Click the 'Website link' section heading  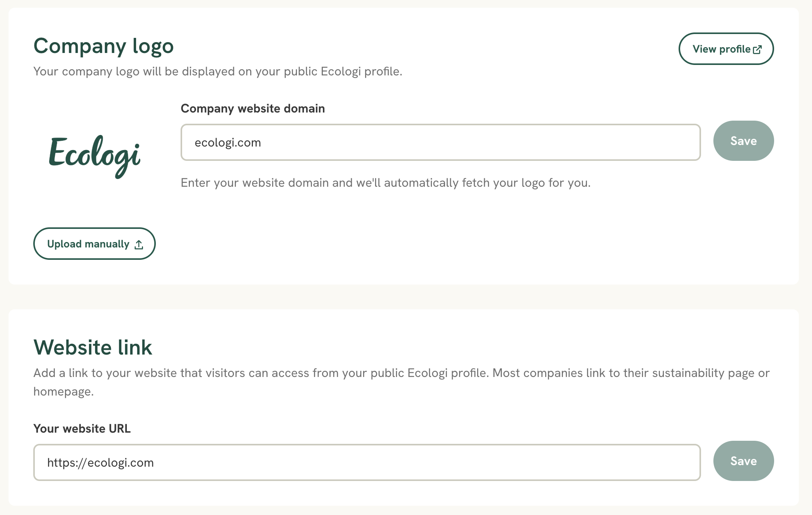[x=93, y=347]
